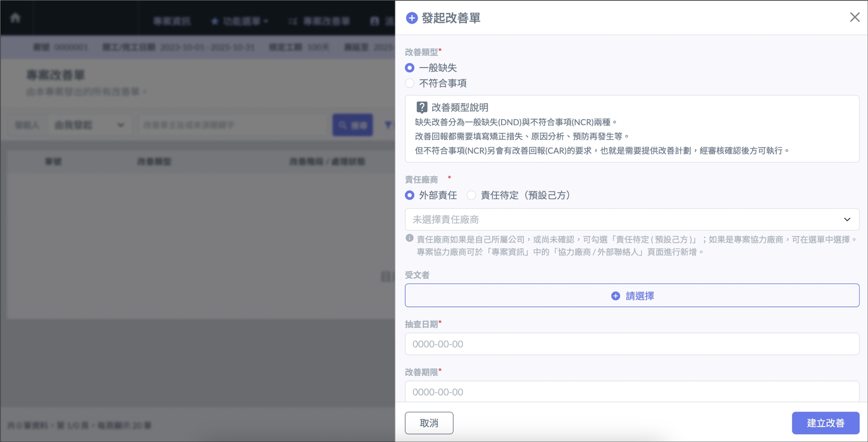This screenshot has height=442, width=868.
Task: Open the 功能選單 top menu
Action: coord(241,21)
